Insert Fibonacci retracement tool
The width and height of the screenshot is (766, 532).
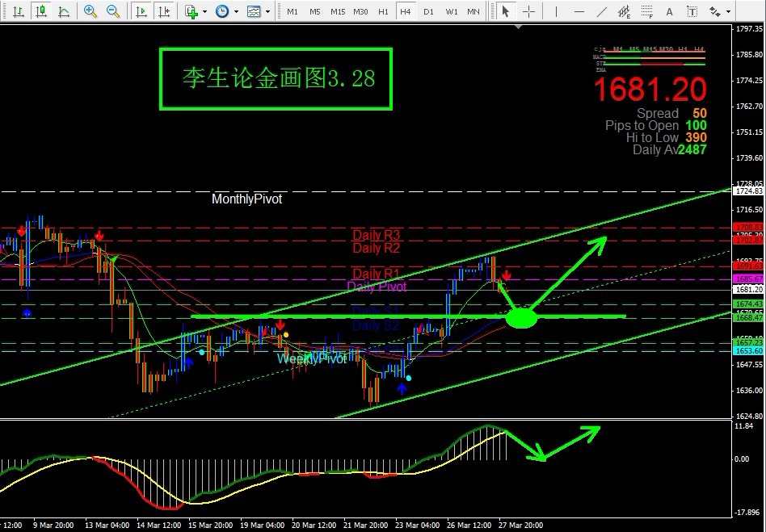pyautogui.click(x=646, y=11)
